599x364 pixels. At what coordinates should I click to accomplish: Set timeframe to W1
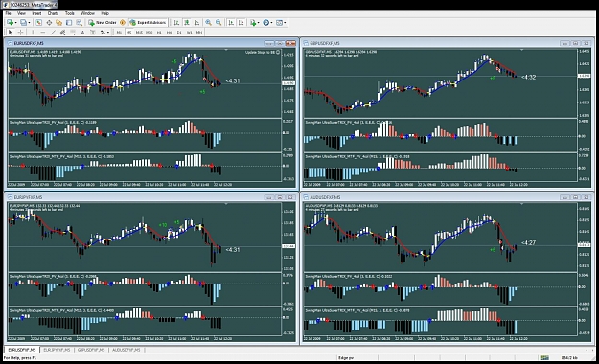[189, 32]
